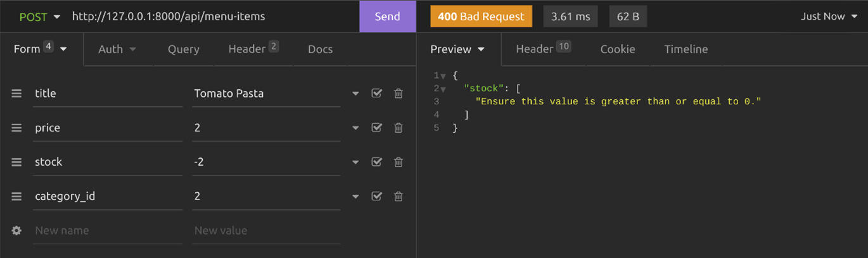Expand the Just Now history dropdown
Image resolution: width=868 pixels, height=258 pixels.
tap(829, 16)
